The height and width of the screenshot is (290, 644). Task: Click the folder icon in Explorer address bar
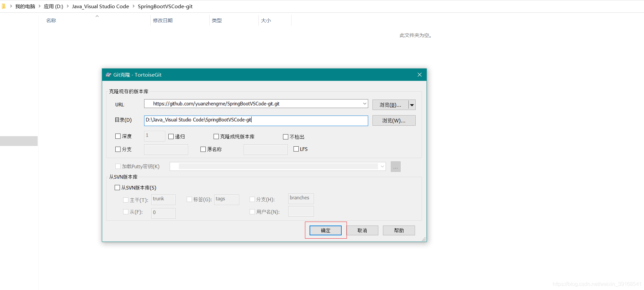pos(4,6)
